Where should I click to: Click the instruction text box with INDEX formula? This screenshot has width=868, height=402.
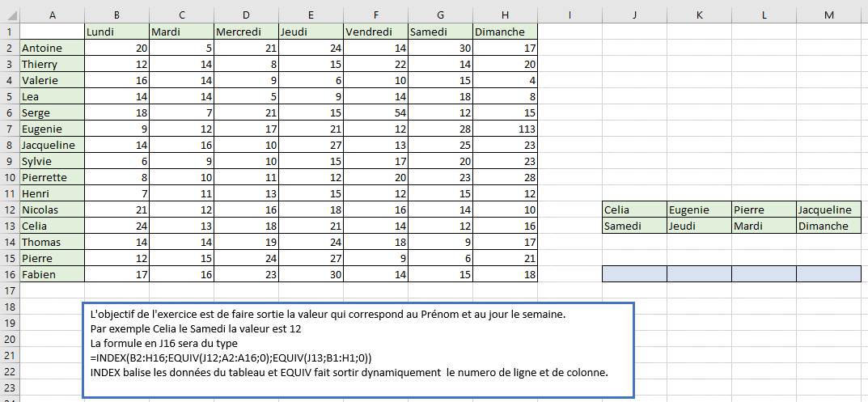pyautogui.click(x=358, y=349)
